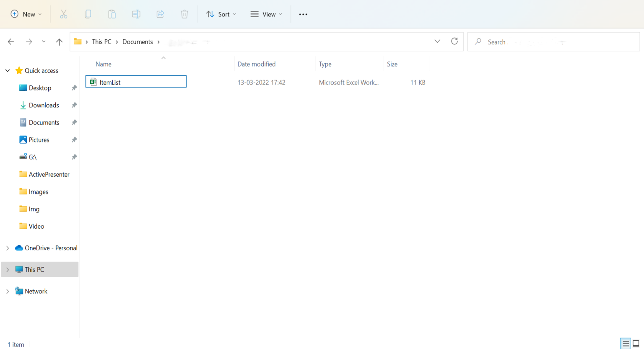Click the 11 KB size cell
This screenshot has width=644, height=349.
click(418, 83)
